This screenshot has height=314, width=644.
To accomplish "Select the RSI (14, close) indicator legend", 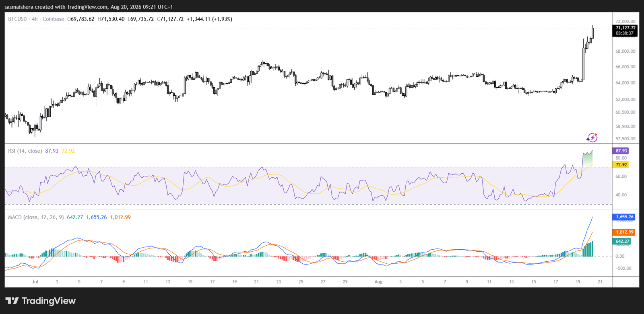I will click(25, 151).
